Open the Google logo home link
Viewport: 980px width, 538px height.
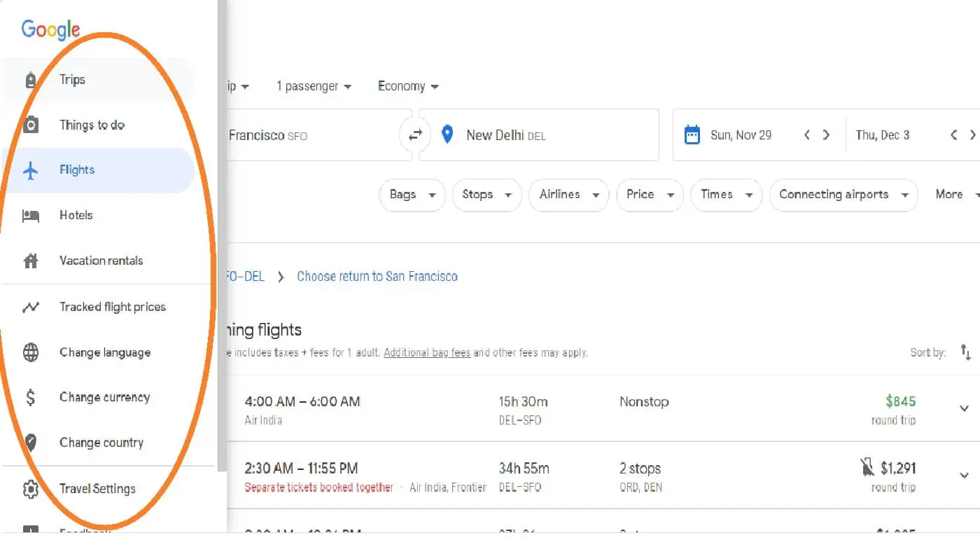pos(50,29)
